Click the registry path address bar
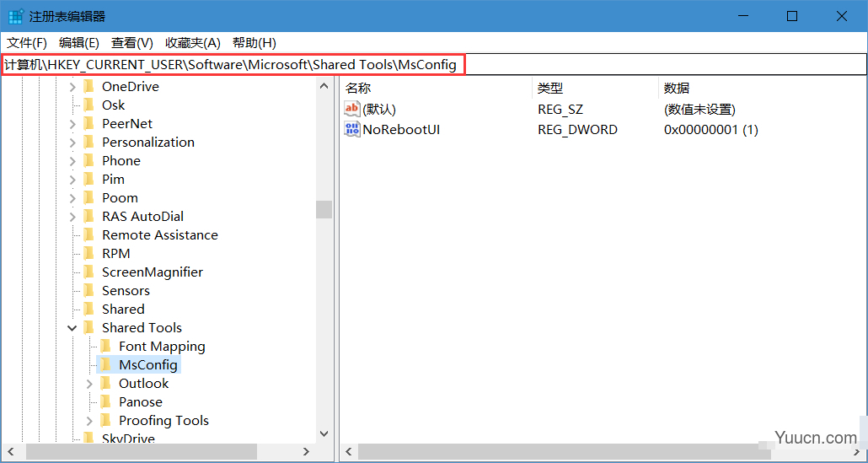868x463 pixels. 434,65
